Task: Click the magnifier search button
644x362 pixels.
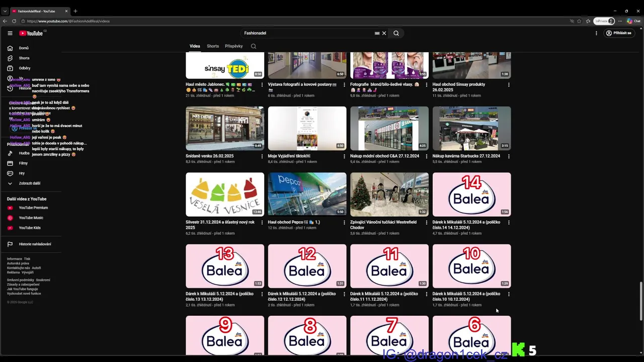Action: pyautogui.click(x=396, y=33)
